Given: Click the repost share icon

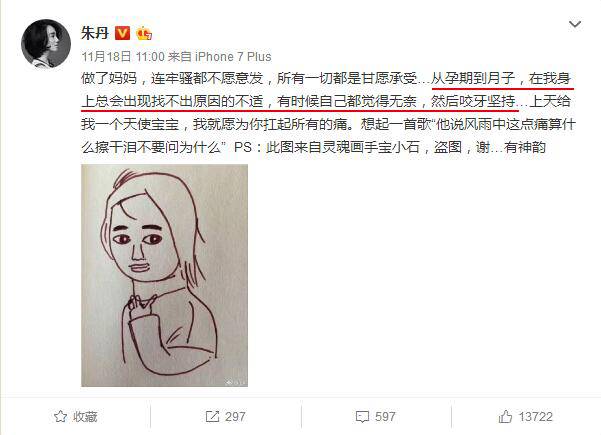Looking at the screenshot, I should (212, 417).
